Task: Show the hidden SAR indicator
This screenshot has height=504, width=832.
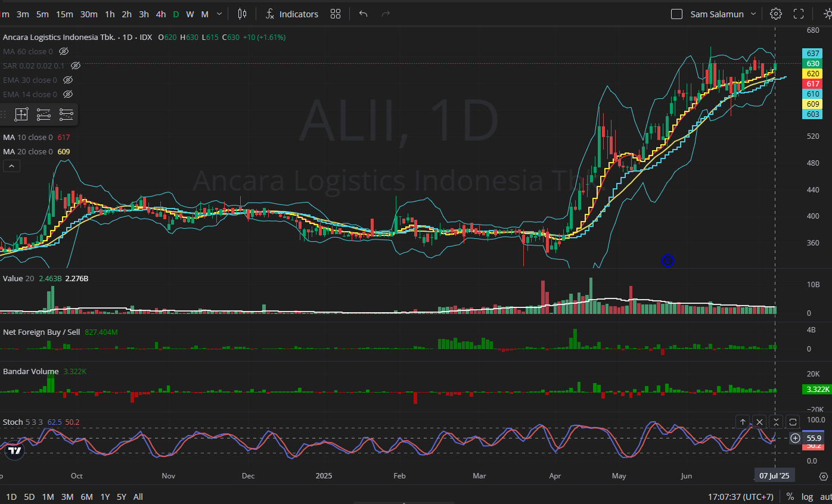Action: click(x=76, y=66)
